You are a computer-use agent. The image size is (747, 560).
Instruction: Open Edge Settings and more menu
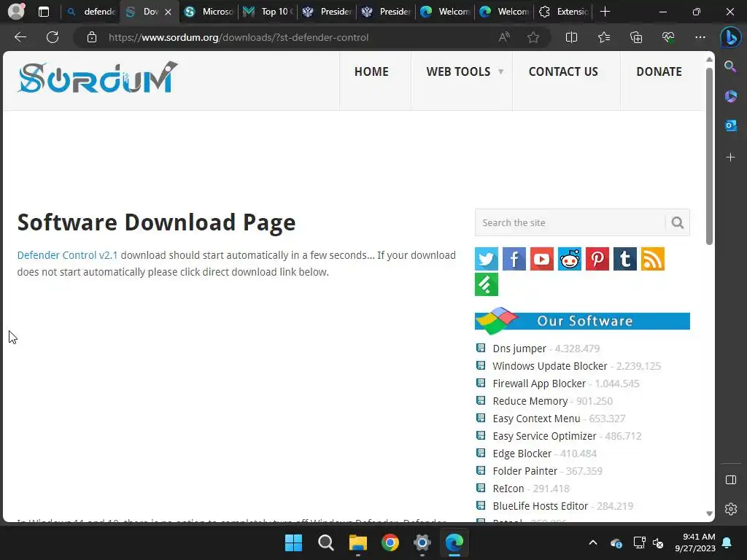(700, 37)
